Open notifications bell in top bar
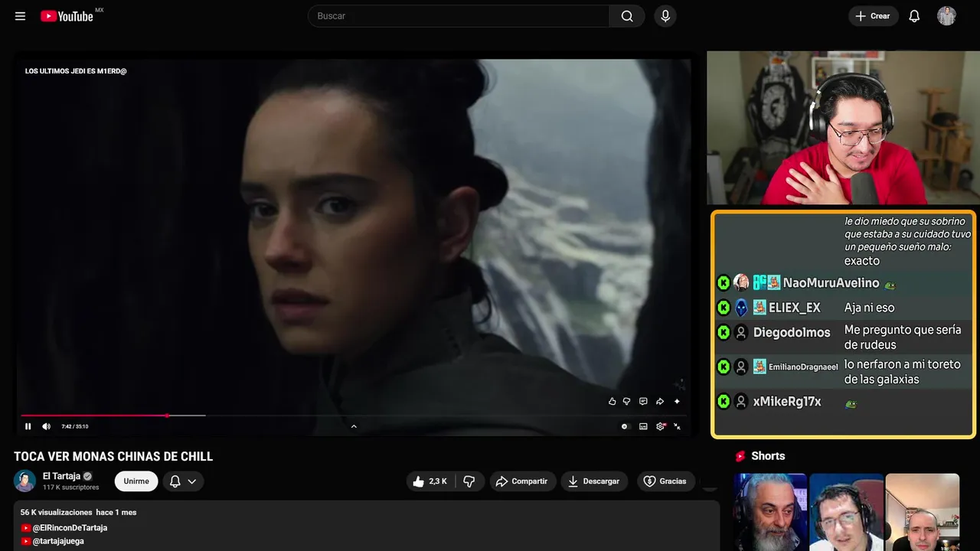The width and height of the screenshot is (980, 551). 914,16
